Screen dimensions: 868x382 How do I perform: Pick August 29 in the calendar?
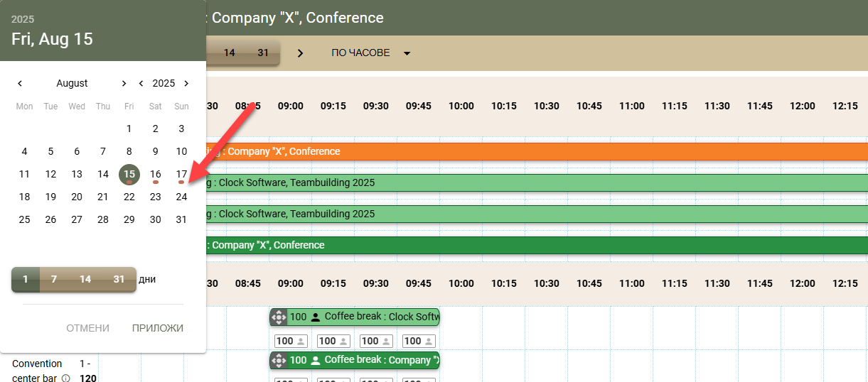point(129,219)
